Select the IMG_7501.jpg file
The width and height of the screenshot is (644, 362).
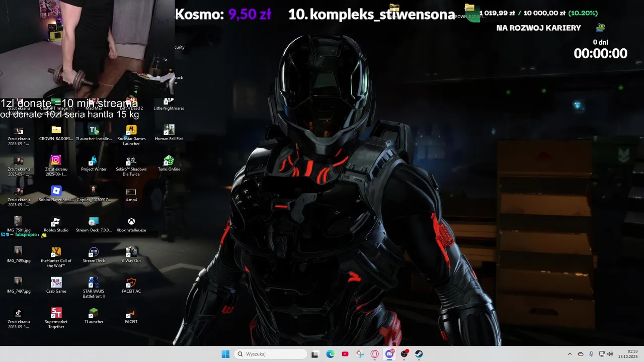coord(19,225)
